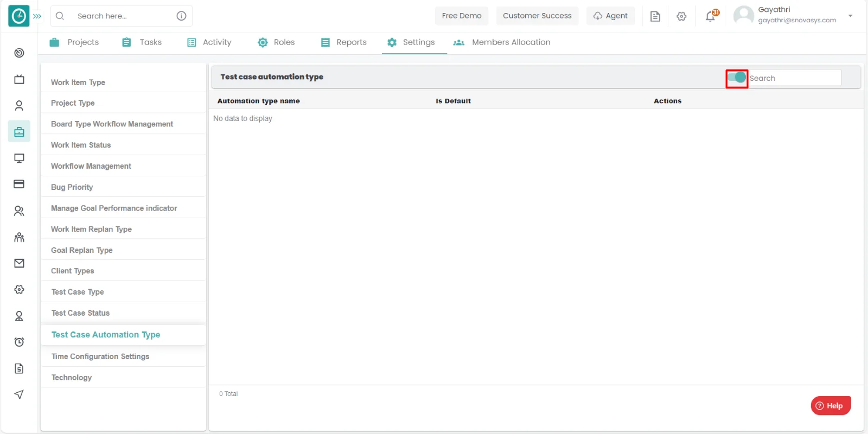868x434 pixels.
Task: Switch to the Reports tab
Action: pyautogui.click(x=344, y=42)
